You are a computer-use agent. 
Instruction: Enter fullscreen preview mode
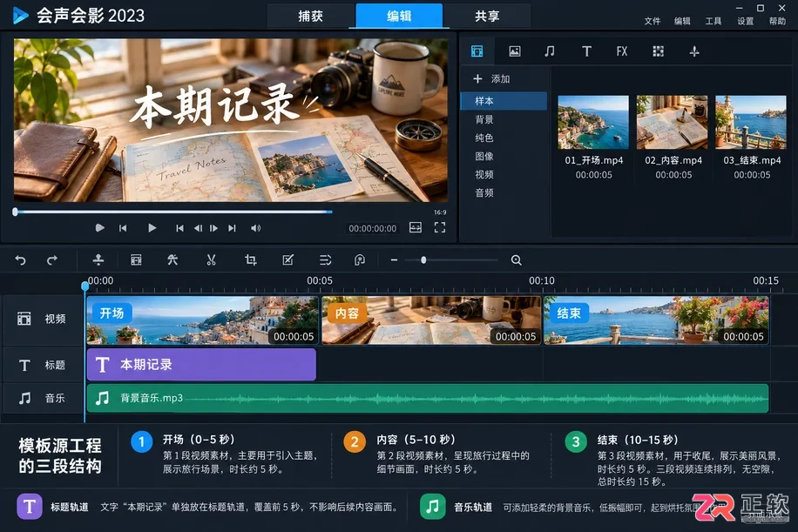pos(440,228)
